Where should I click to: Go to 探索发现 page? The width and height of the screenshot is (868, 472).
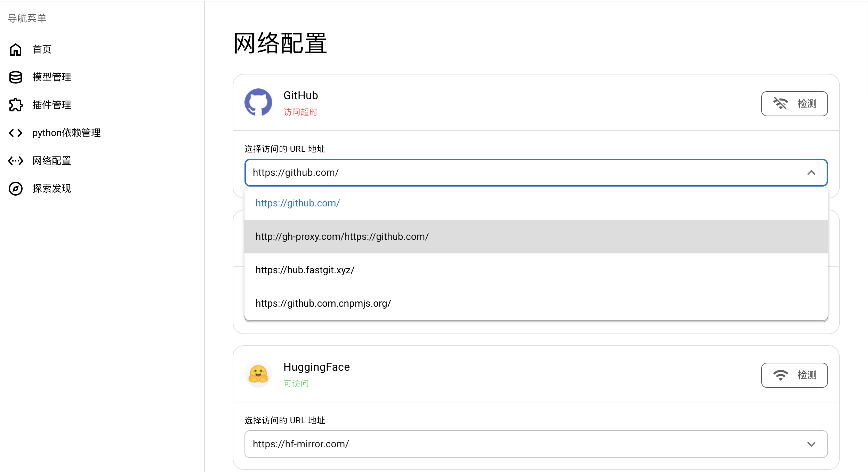click(52, 189)
